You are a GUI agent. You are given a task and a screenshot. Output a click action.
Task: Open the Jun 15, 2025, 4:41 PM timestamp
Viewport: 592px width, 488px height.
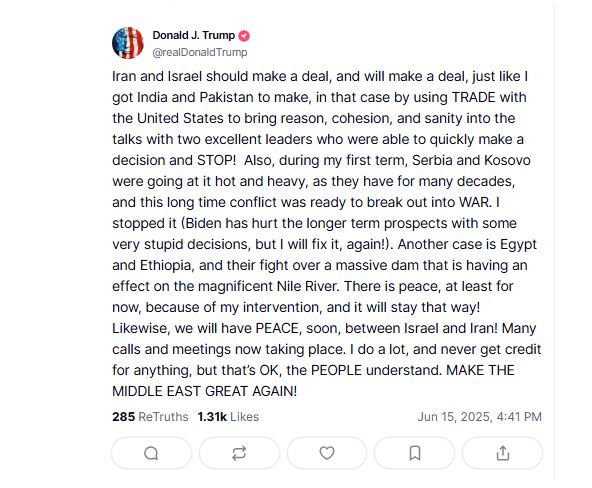[479, 417]
